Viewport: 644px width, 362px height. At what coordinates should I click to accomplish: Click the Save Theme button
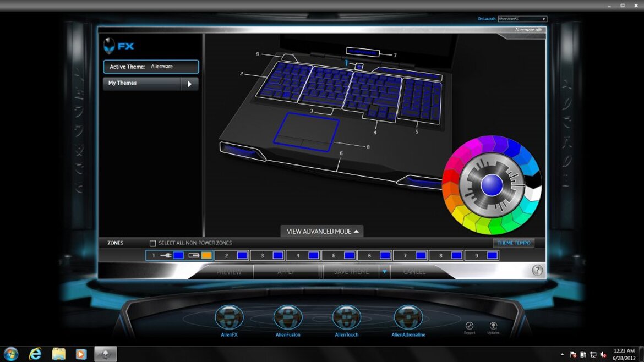tap(351, 272)
